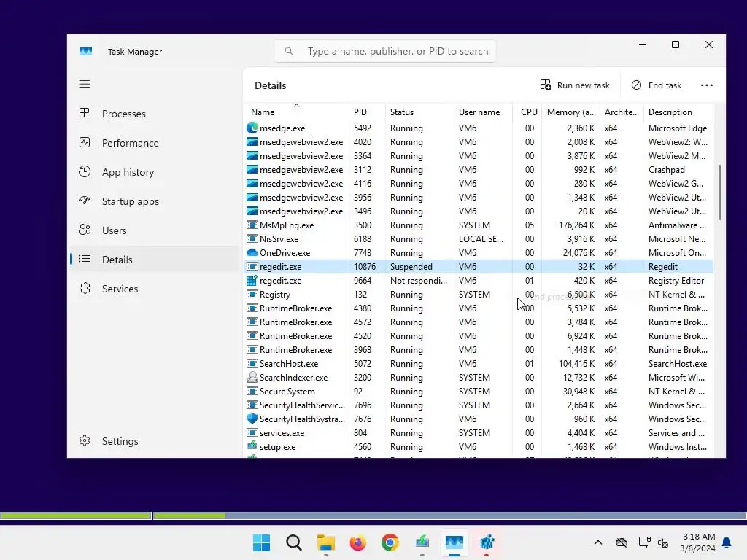Open Windows Start menu
Viewport: 747px width, 560px height.
point(262,542)
